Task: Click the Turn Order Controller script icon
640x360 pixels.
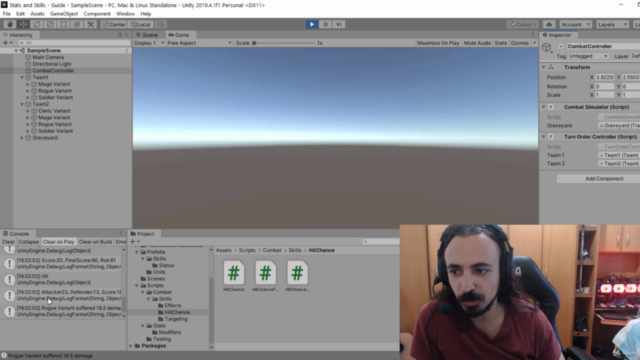Action: [551, 137]
